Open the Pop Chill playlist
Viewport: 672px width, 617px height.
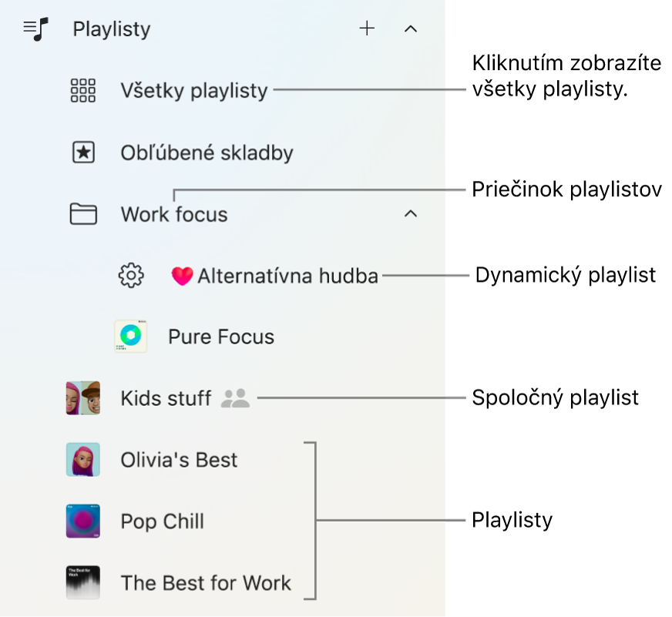[162, 521]
